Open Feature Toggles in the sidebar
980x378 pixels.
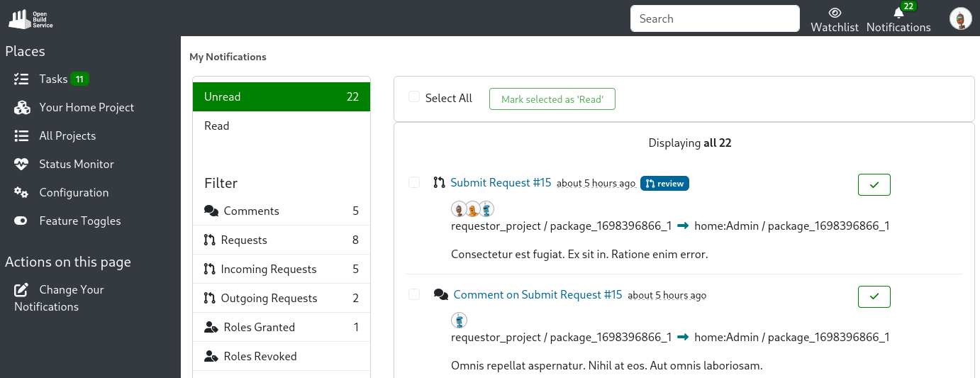pos(79,221)
